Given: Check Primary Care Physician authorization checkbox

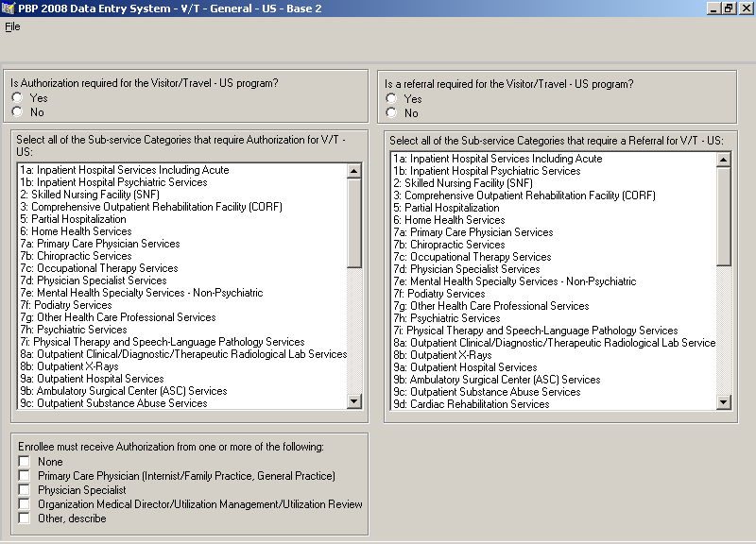Looking at the screenshot, I should click(x=25, y=476).
